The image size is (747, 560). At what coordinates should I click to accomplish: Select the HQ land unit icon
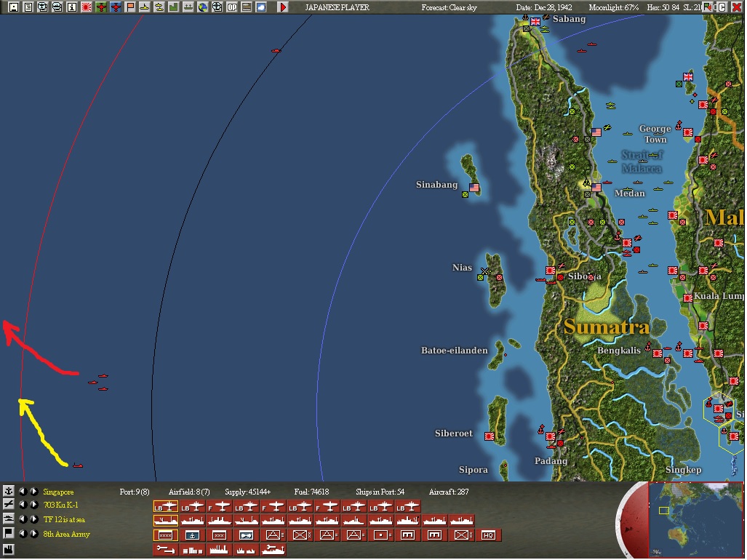coord(488,535)
